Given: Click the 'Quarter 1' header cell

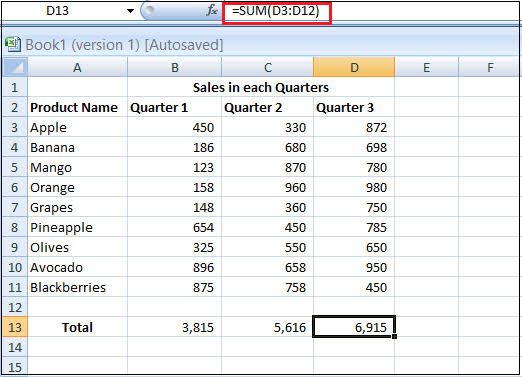Looking at the screenshot, I should (174, 107).
